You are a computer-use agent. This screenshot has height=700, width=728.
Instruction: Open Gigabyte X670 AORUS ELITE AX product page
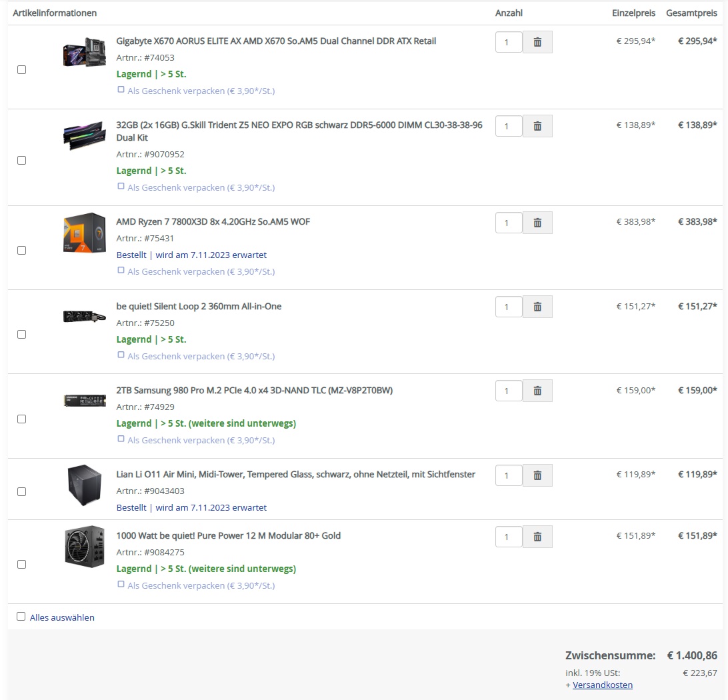pos(276,41)
